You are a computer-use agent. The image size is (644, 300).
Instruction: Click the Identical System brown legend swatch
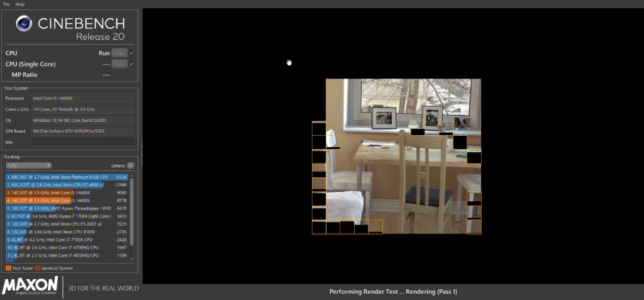[x=37, y=269]
